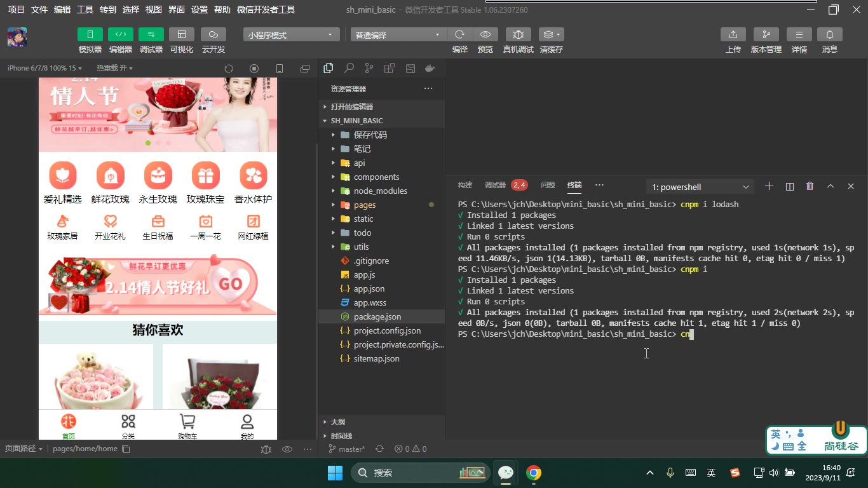
Task: Add a new terminal
Action: [769, 186]
